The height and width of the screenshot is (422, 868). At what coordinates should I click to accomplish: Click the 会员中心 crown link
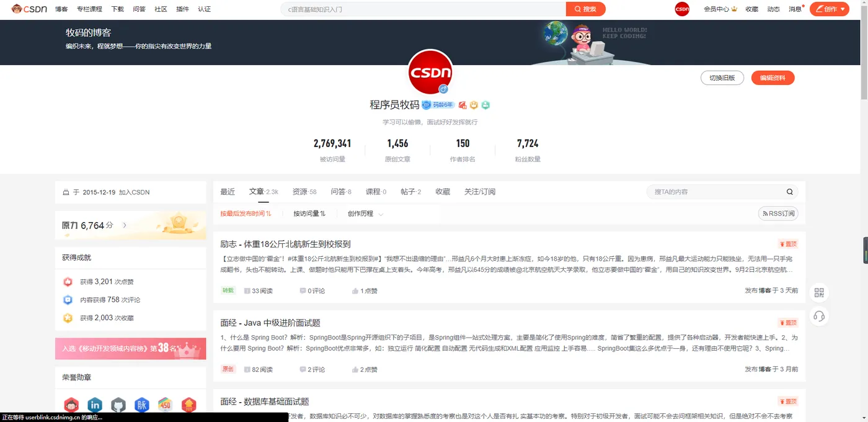click(720, 9)
